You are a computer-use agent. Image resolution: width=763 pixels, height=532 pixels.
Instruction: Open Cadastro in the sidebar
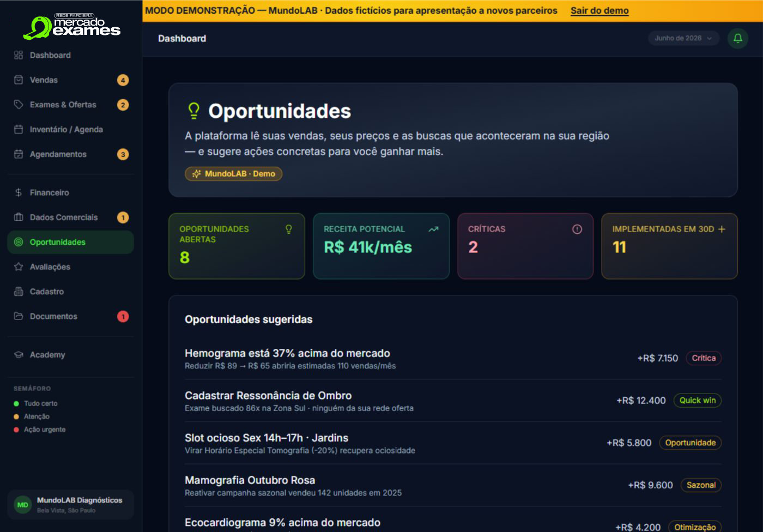(70, 292)
